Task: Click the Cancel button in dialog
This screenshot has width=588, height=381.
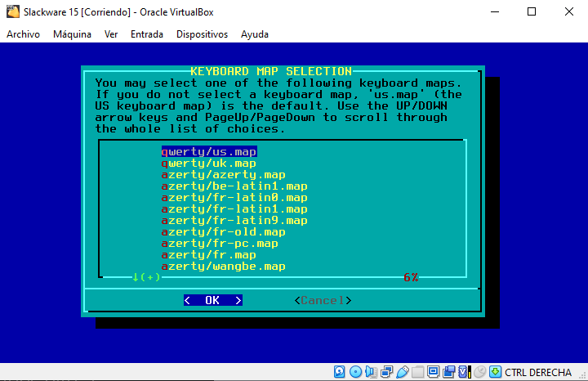Action: 323,300
